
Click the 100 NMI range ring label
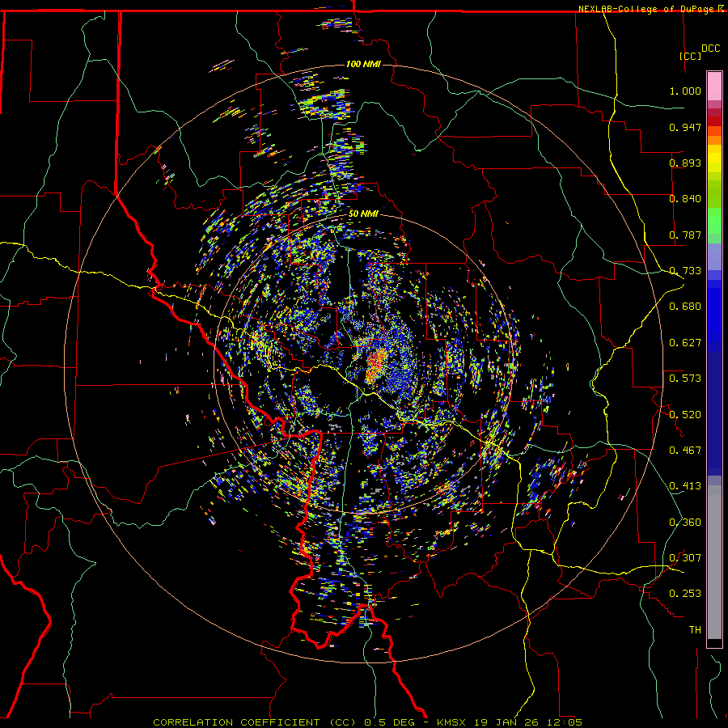click(363, 64)
